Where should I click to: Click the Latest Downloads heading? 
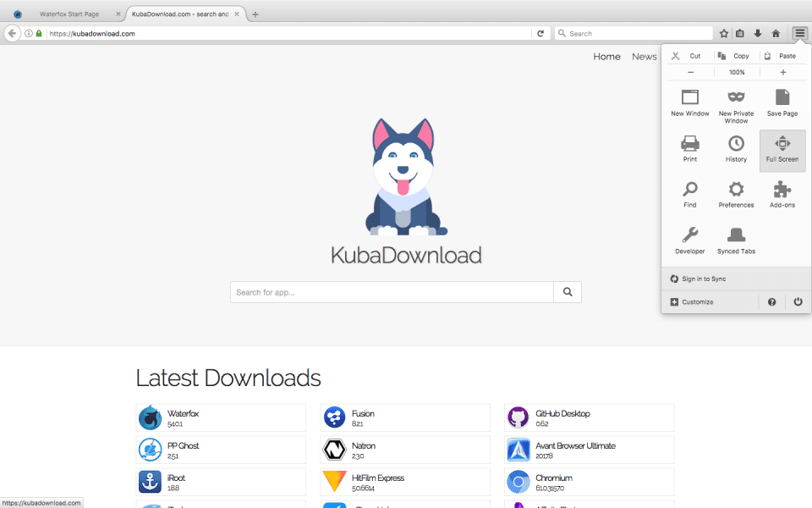pos(228,378)
